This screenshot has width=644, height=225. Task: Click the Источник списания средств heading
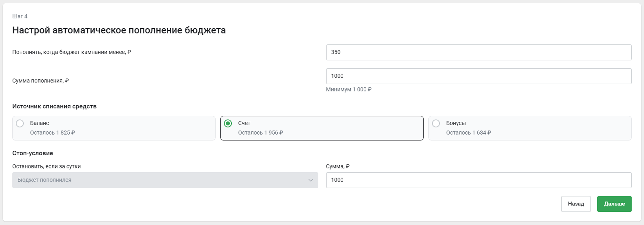[x=54, y=106]
